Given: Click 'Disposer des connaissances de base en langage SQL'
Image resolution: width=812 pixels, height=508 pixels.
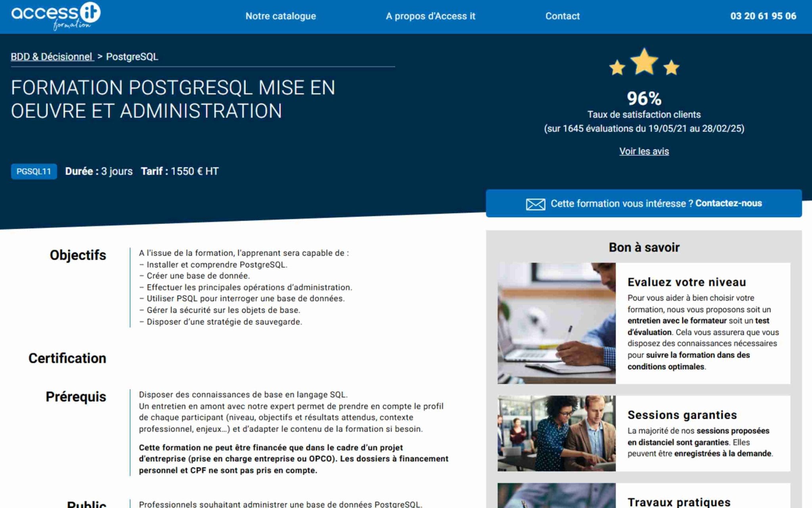Looking at the screenshot, I should click(x=243, y=395).
